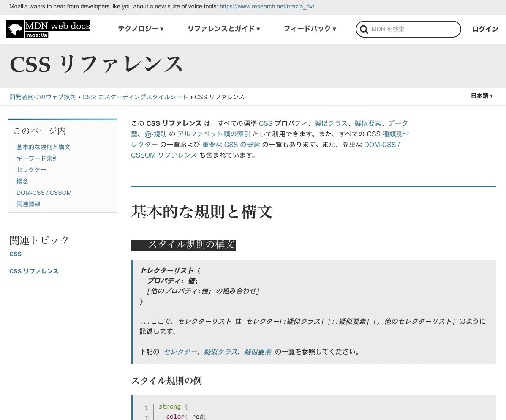Jump to 概念 in page contents
Image resolution: width=506 pixels, height=420 pixels.
[22, 181]
